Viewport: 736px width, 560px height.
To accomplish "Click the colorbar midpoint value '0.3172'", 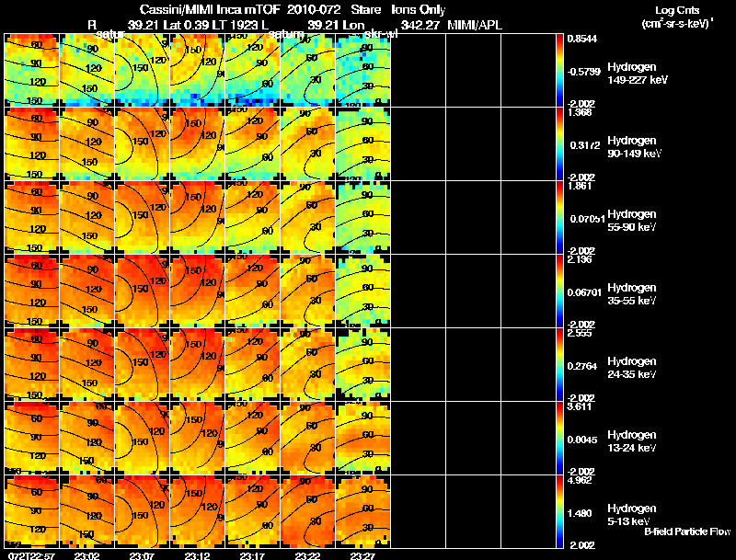I will pyautogui.click(x=585, y=145).
